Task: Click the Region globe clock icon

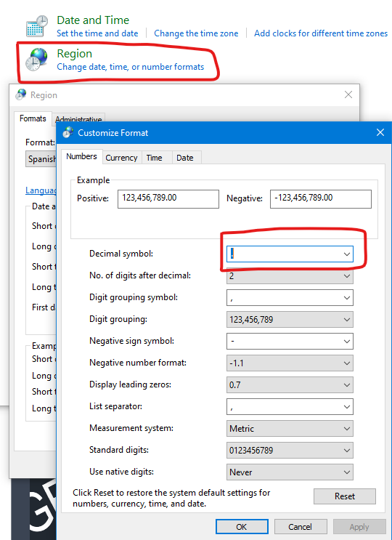Action: pyautogui.click(x=36, y=60)
